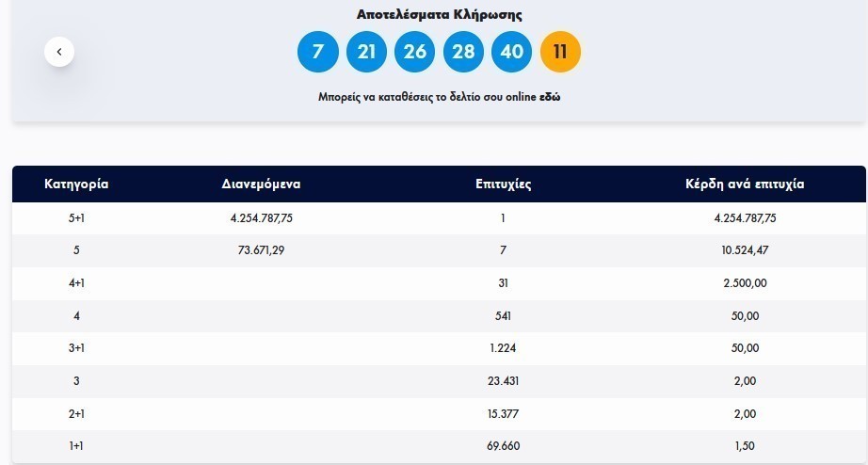Click the 'Διανεμόμενα' column header
Screen dimensions: 868x465
(x=261, y=184)
